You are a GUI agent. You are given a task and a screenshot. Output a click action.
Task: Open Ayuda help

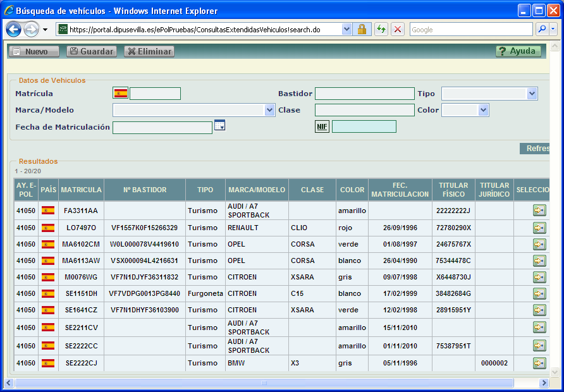[518, 51]
